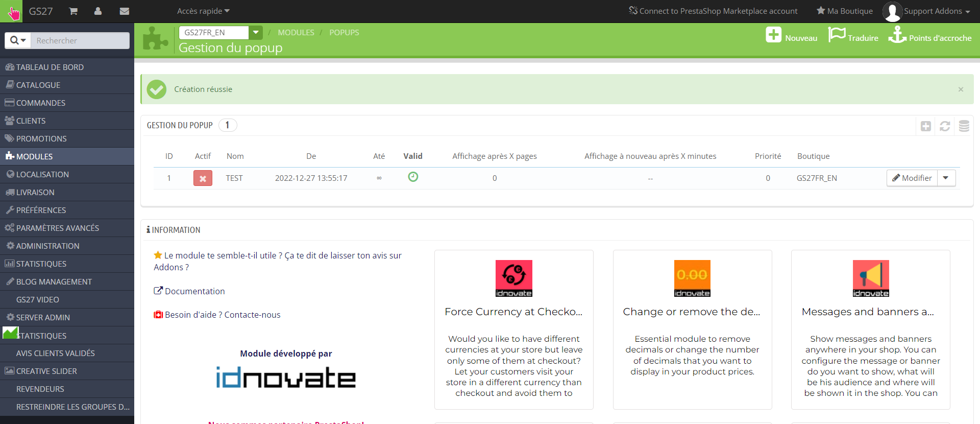Open the Support Addons user menu

click(x=926, y=11)
